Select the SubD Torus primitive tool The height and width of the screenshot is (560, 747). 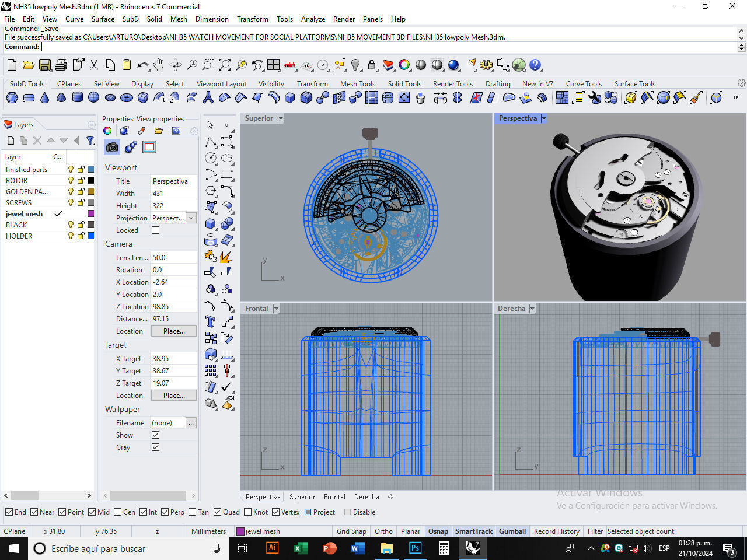[126, 97]
